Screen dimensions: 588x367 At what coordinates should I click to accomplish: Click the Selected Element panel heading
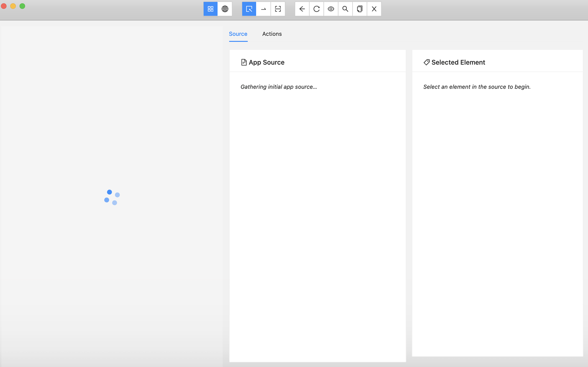pyautogui.click(x=454, y=62)
